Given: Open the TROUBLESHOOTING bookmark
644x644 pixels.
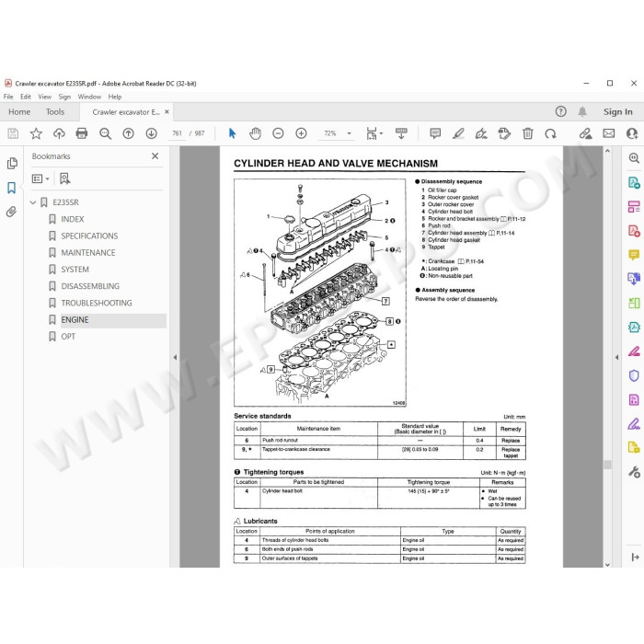Looking at the screenshot, I should pyautogui.click(x=97, y=303).
